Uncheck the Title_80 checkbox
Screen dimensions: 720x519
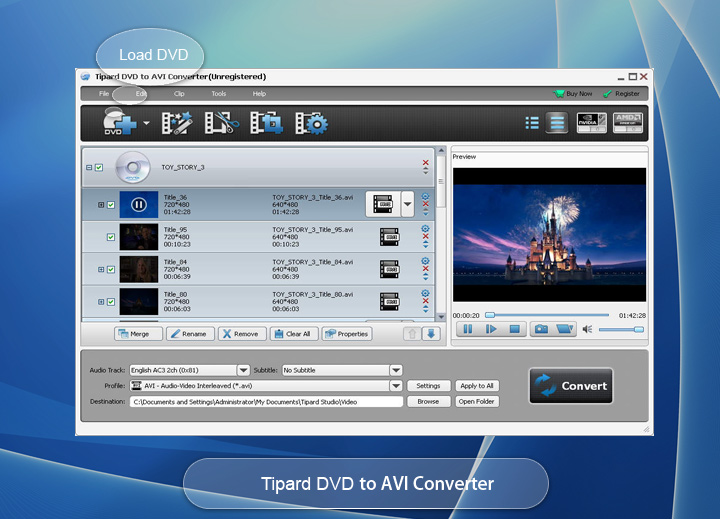click(111, 302)
